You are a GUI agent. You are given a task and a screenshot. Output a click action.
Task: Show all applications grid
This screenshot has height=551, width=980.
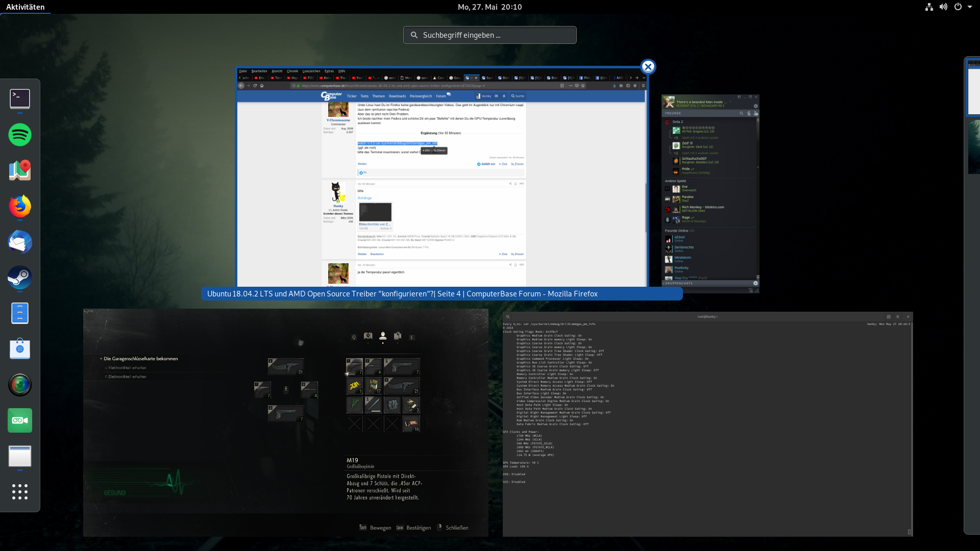coord(20,492)
